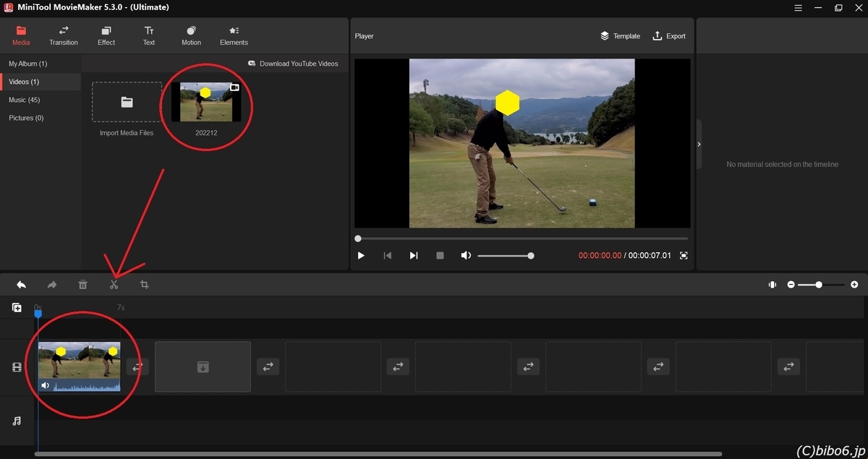The width and height of the screenshot is (868, 459).
Task: Click Download YouTube Videos link
Action: [293, 64]
